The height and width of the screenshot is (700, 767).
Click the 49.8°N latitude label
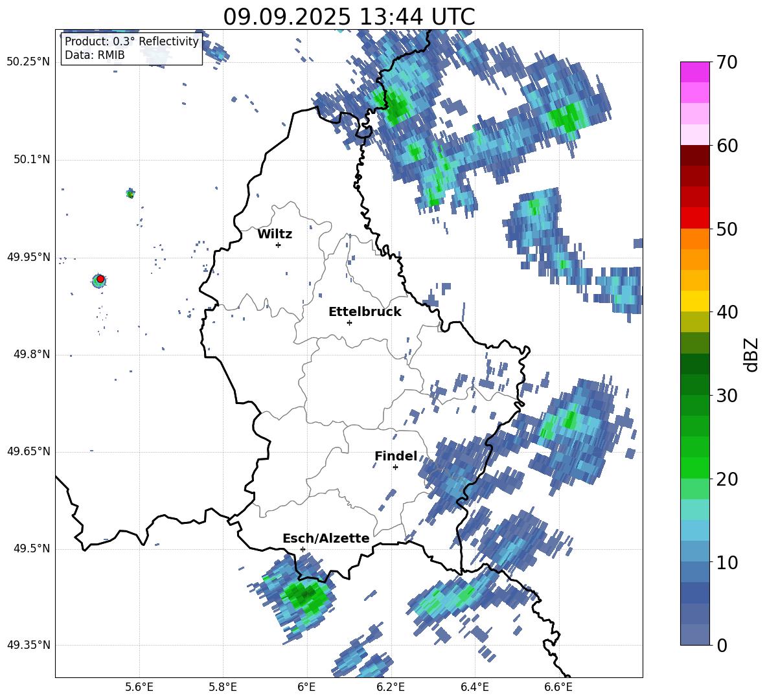pos(31,354)
